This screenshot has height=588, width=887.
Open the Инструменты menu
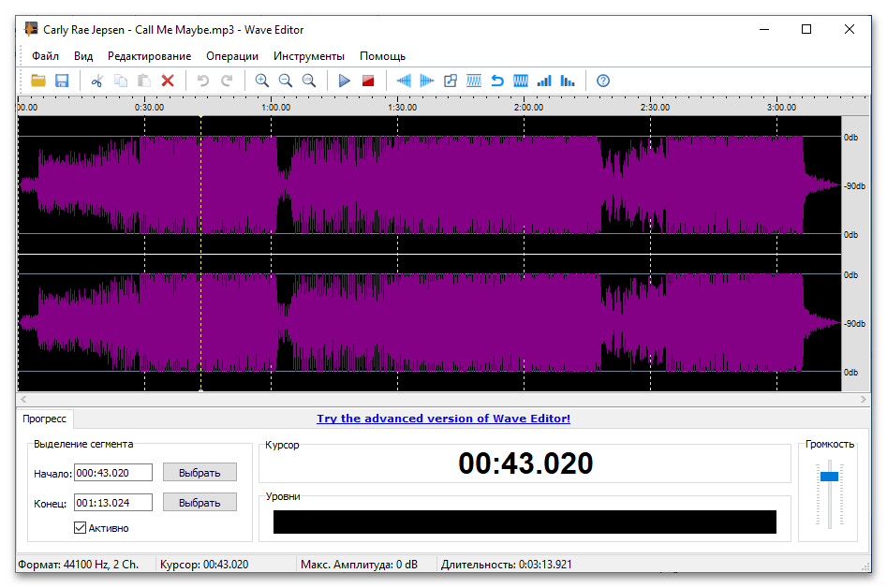click(x=309, y=56)
